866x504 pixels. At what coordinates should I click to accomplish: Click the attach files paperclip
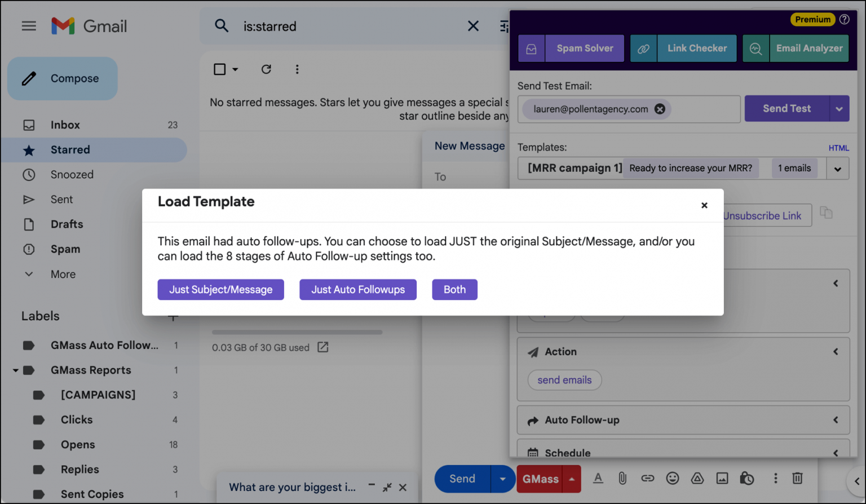pyautogui.click(x=622, y=478)
